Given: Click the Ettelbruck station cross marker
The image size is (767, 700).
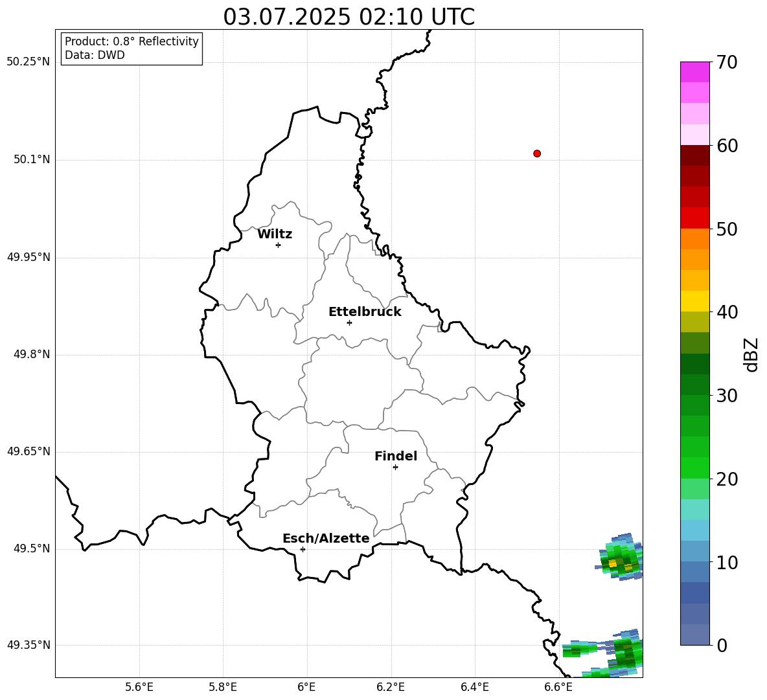Looking at the screenshot, I should click(349, 322).
